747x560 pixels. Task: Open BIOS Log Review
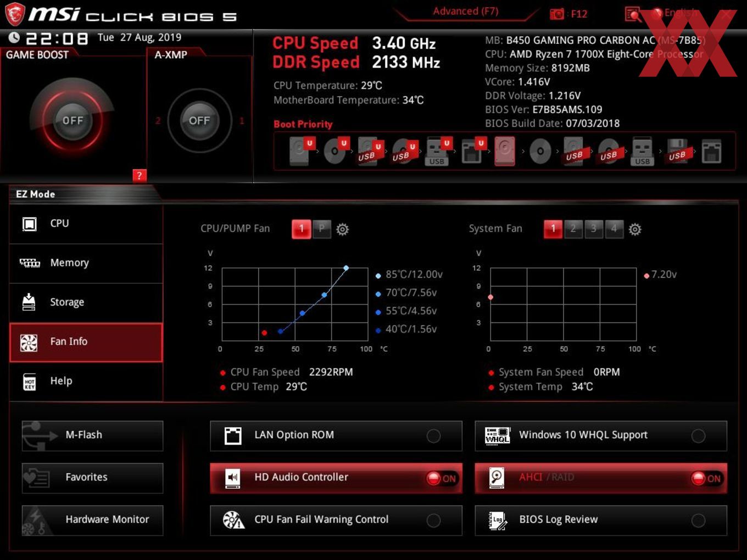pyautogui.click(x=601, y=520)
